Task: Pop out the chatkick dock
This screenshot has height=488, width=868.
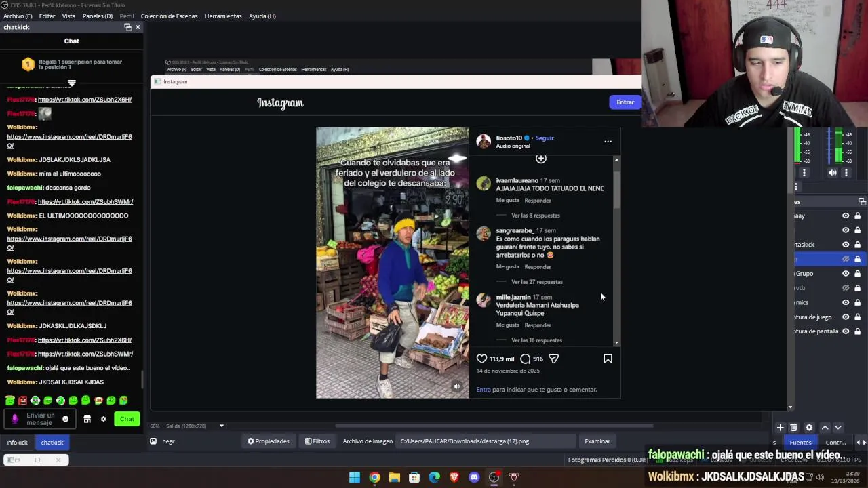Action: point(127,27)
